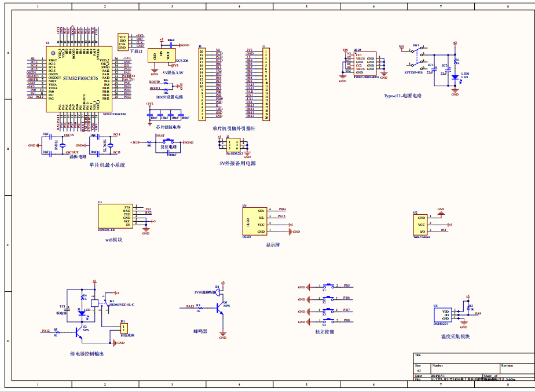Select the ESP8266-12F wifi module block

click(114, 217)
